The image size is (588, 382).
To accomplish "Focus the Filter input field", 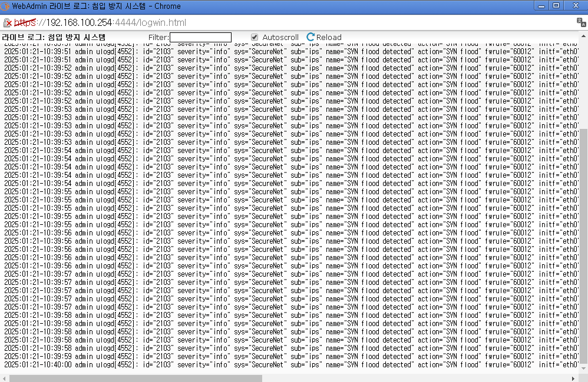I will 201,37.
